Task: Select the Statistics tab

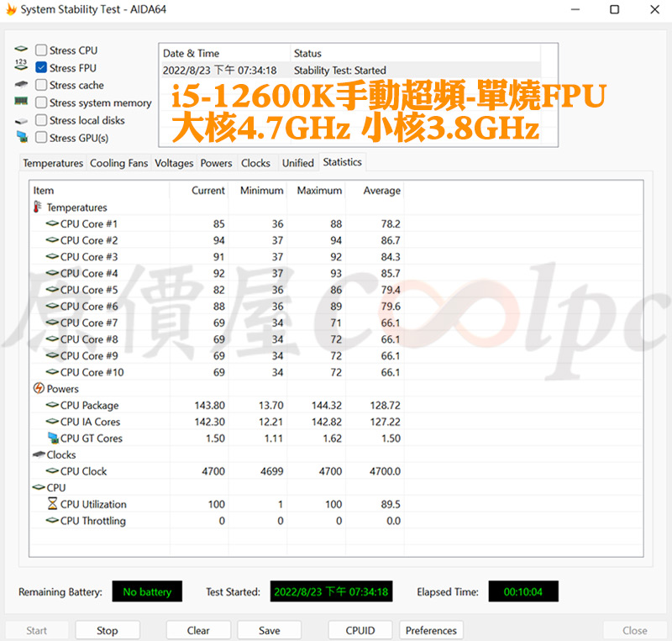Action: (x=342, y=162)
